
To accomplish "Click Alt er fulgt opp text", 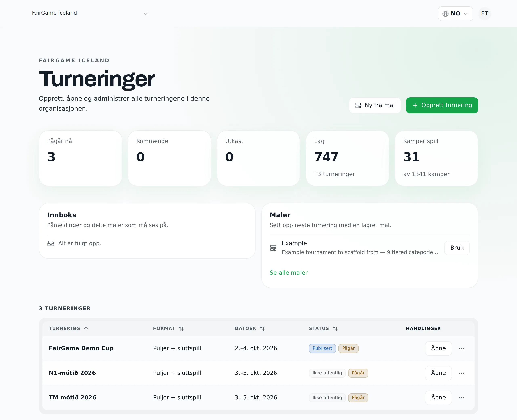I will (80, 243).
